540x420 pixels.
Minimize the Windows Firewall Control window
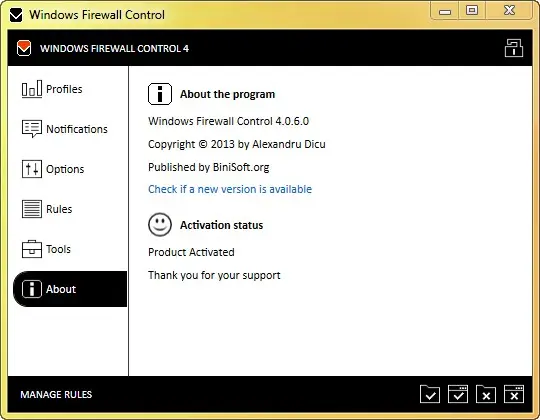(x=445, y=12)
